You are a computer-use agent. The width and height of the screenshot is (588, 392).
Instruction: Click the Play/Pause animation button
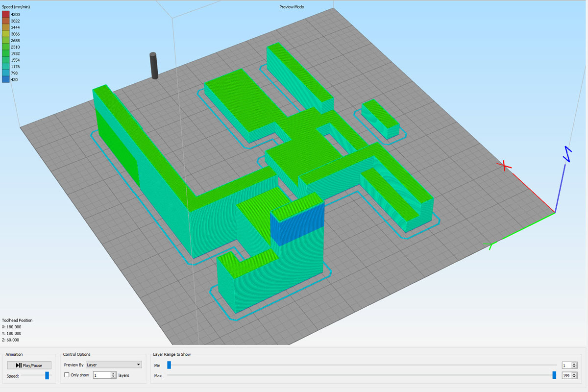point(29,365)
